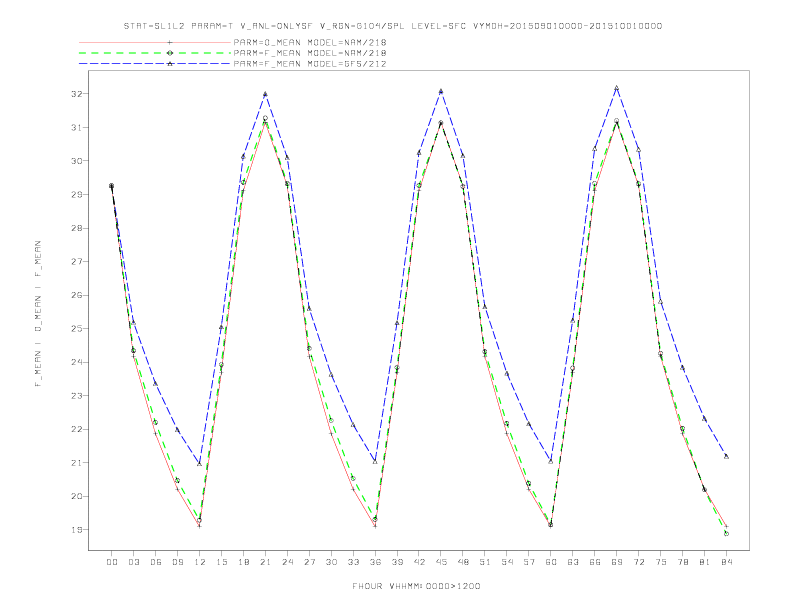The height and width of the screenshot is (612, 792).
Task: Click y-axis tick label 30
Action: click(77, 161)
